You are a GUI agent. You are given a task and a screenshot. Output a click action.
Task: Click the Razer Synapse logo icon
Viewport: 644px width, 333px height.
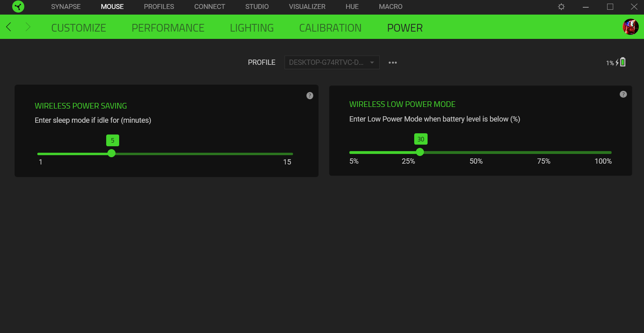tap(18, 6)
